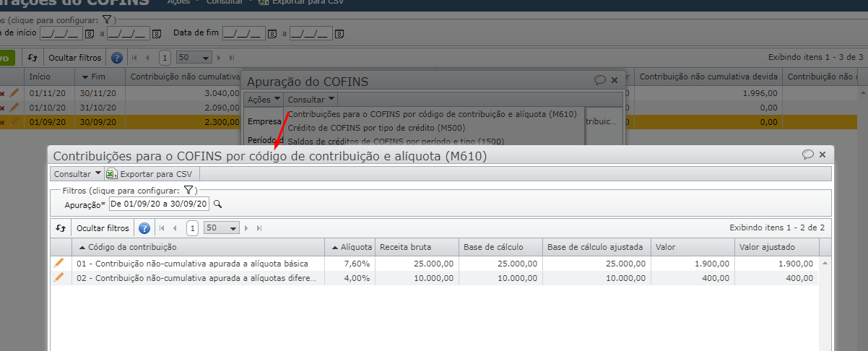The height and width of the screenshot is (351, 868).
Task: Click Valor column header
Action: pos(693,247)
